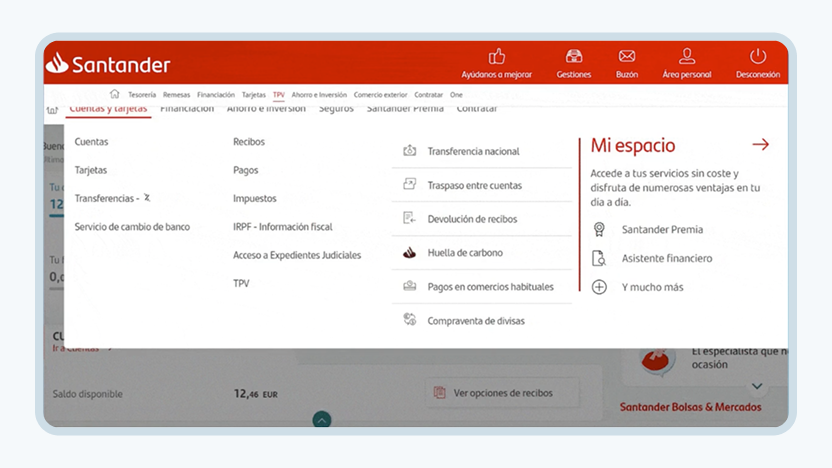Click Huella de carbono text link

(465, 253)
